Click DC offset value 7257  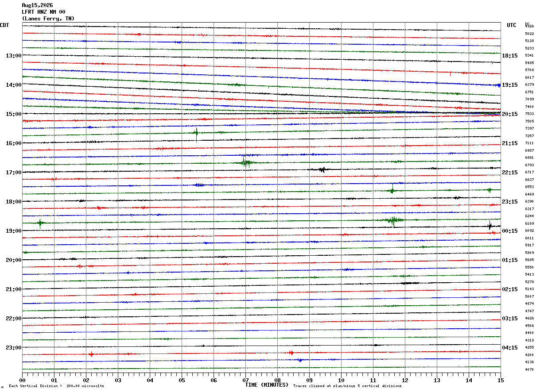coord(529,136)
